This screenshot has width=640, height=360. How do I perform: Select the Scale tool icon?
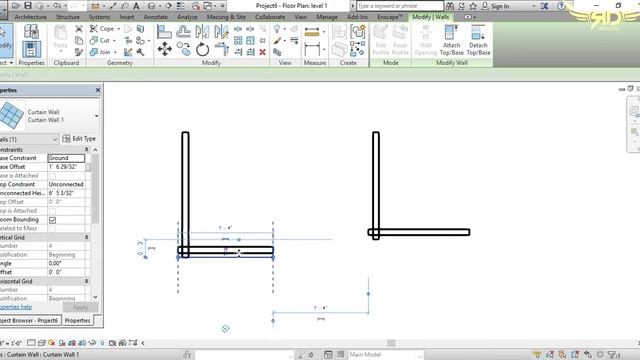[251, 40]
